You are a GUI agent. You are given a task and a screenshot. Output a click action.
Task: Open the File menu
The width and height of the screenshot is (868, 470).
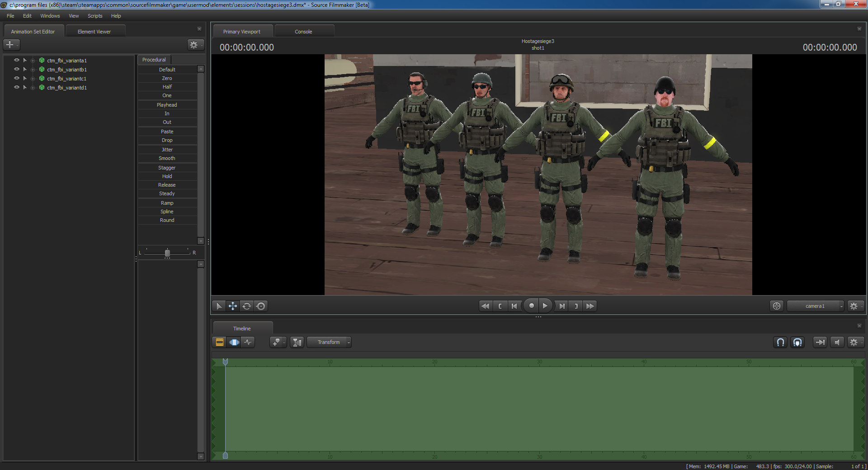10,16
